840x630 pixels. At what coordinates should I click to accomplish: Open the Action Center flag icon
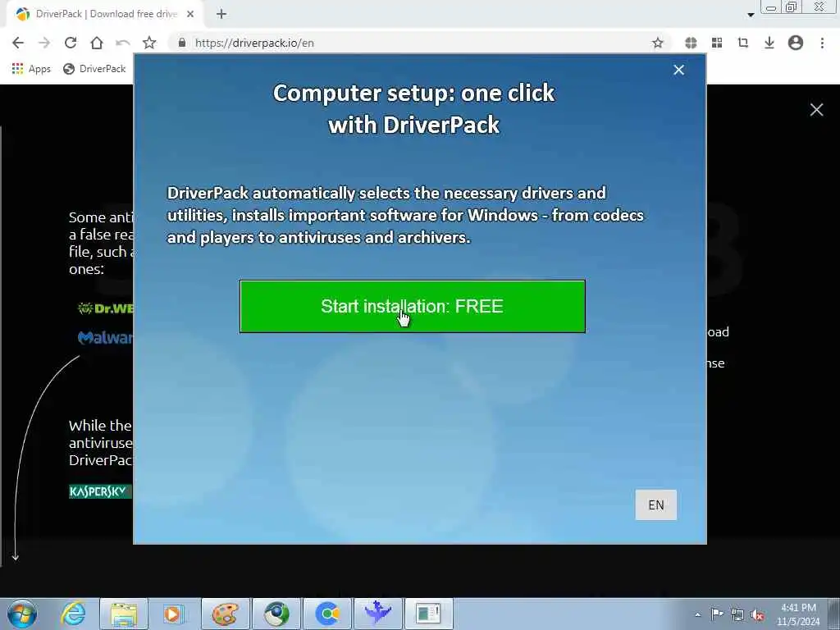click(x=717, y=614)
